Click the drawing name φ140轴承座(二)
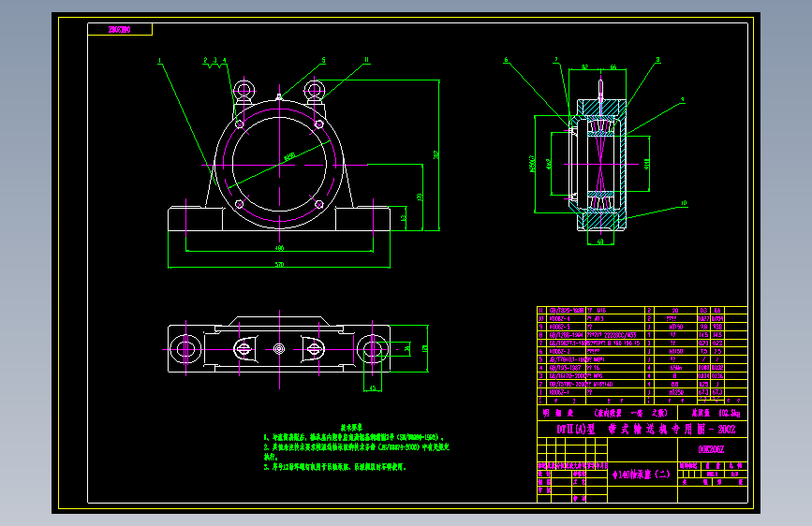The width and height of the screenshot is (812, 526). tap(642, 475)
